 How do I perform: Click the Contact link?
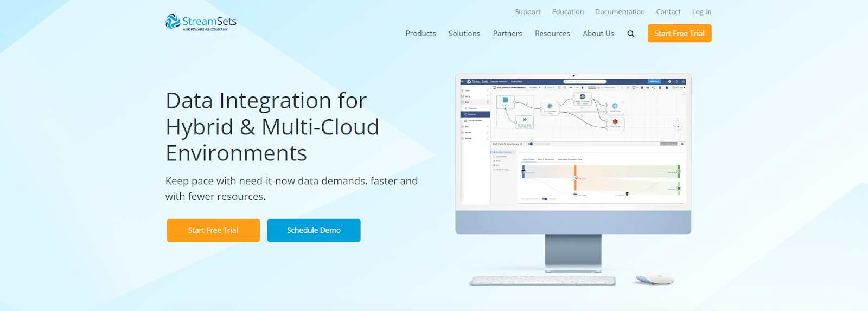(x=668, y=12)
